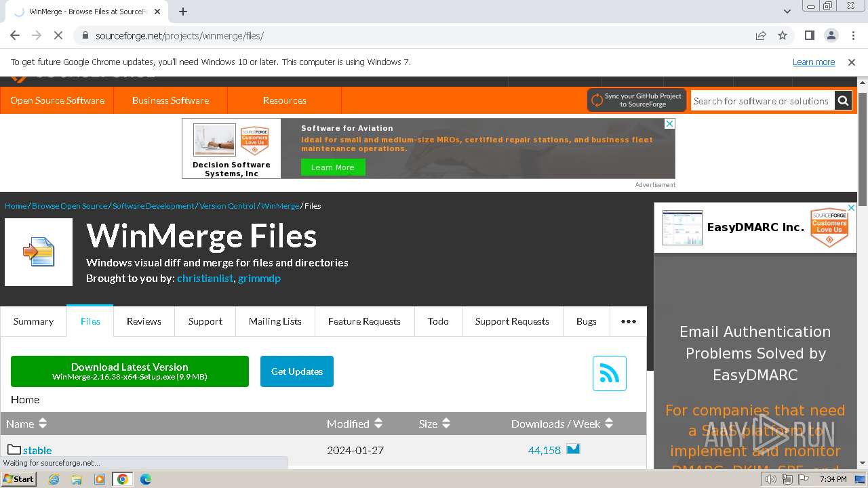Viewport: 868px width, 488px height.
Task: Stop loading the page
Action: pyautogui.click(x=58, y=35)
